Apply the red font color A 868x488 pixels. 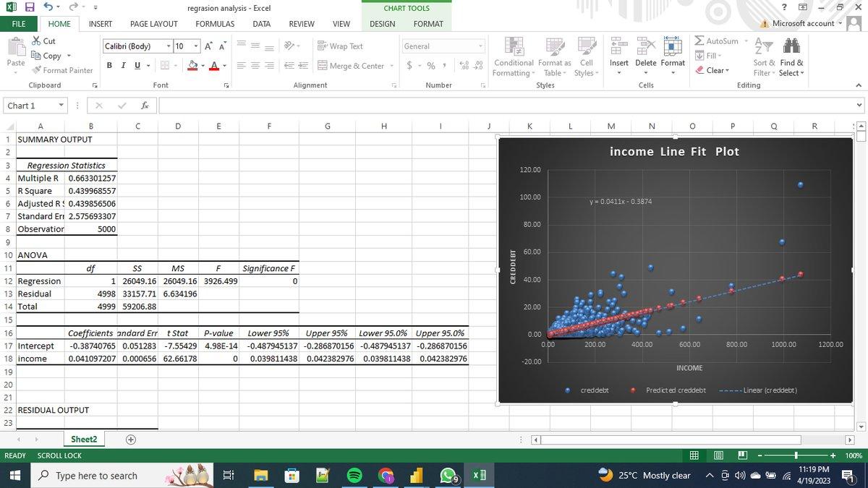(x=215, y=66)
